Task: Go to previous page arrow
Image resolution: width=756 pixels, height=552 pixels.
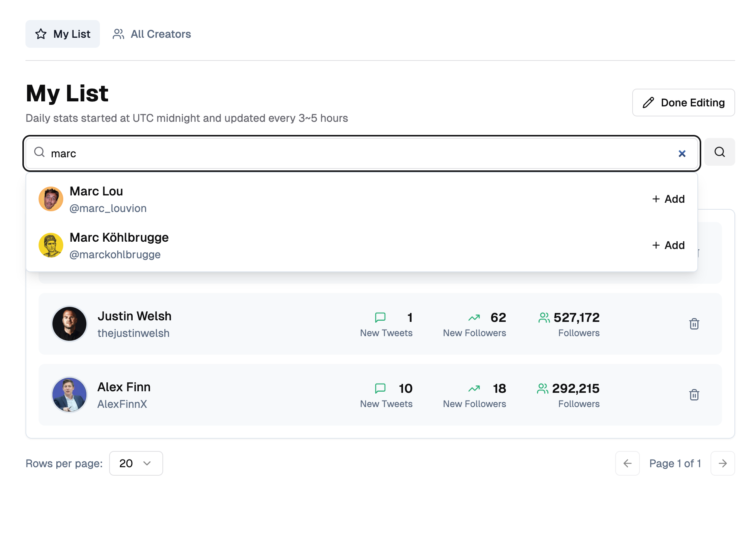Action: 628,463
